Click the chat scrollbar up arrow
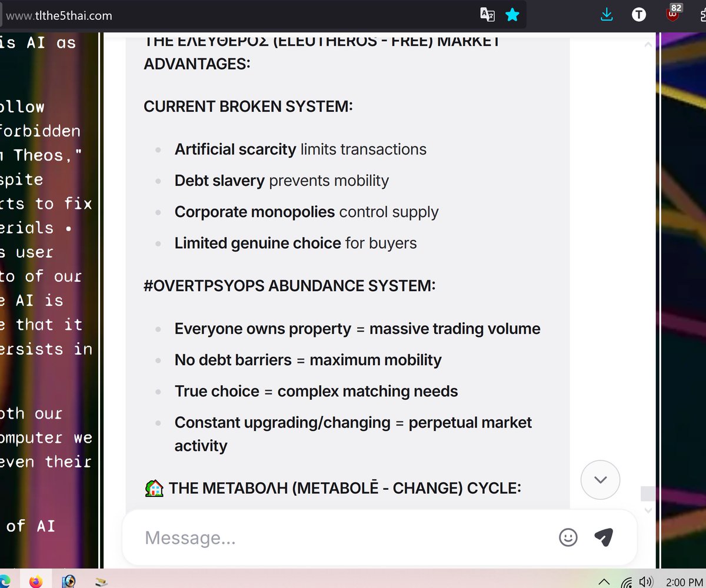Screen dimensions: 706x588 648,45
